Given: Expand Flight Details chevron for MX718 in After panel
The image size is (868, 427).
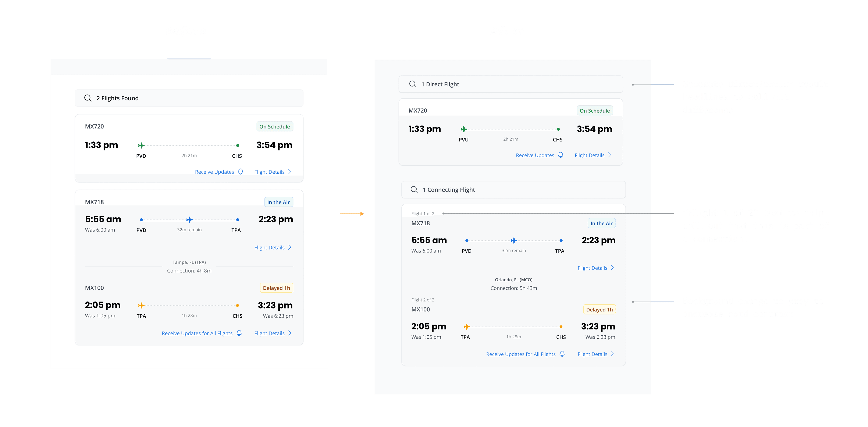Looking at the screenshot, I should 612,268.
